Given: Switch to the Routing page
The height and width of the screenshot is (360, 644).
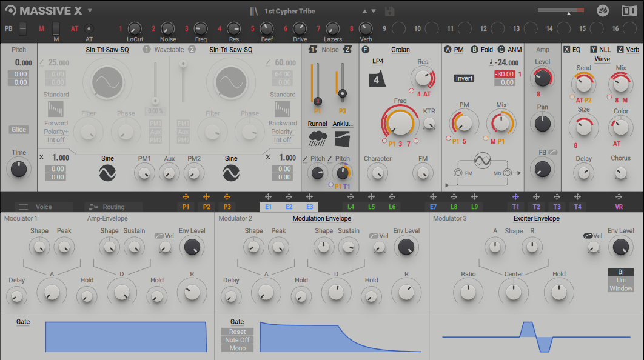Looking at the screenshot, I should click(x=113, y=207).
